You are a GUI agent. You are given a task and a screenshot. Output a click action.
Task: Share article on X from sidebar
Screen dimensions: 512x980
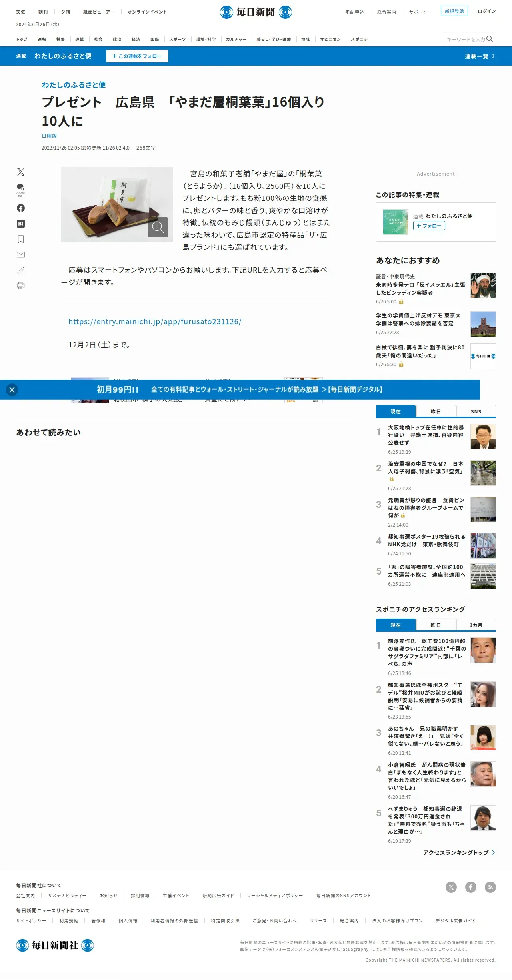[x=21, y=172]
